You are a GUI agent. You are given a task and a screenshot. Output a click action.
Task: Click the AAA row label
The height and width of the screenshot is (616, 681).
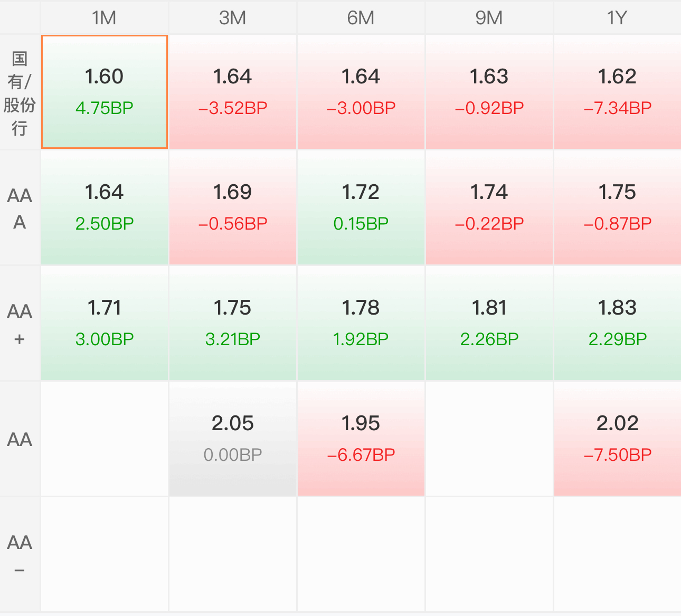[x=20, y=208]
